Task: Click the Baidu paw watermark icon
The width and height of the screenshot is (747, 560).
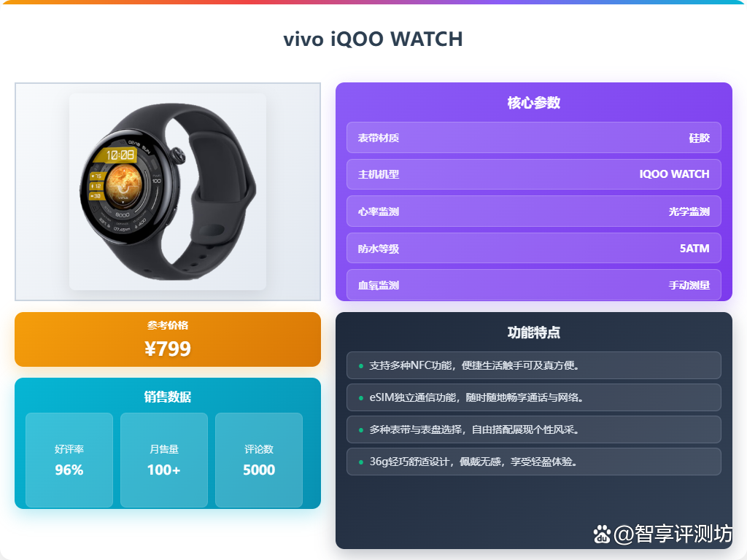Action: [602, 534]
